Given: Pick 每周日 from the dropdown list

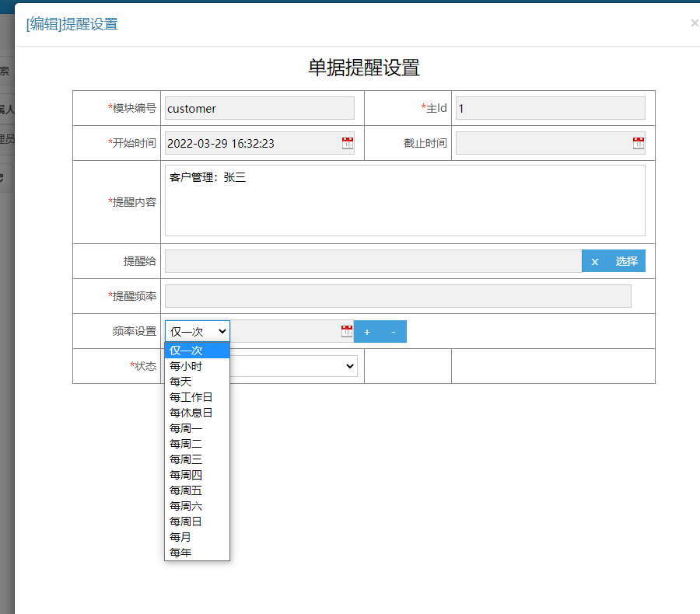Looking at the screenshot, I should point(198,522).
